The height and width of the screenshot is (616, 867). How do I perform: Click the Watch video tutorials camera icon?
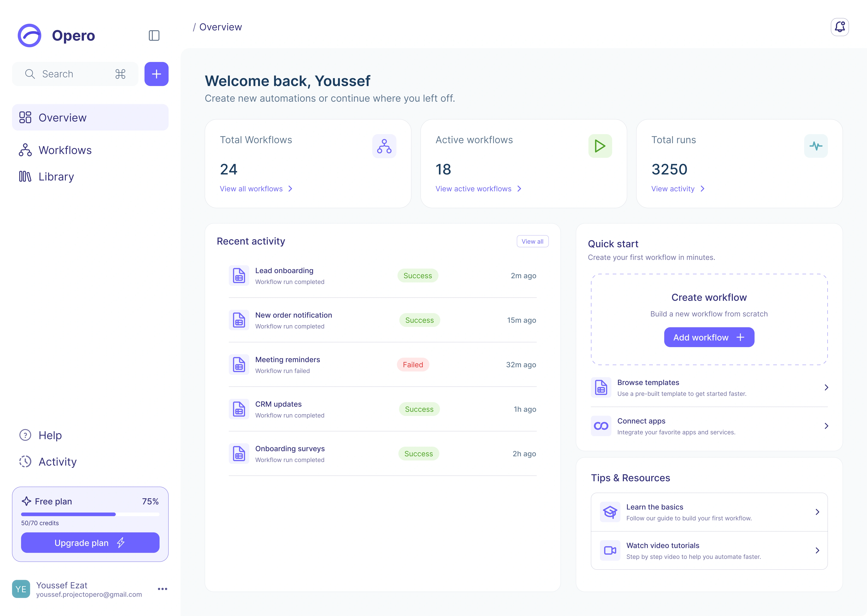click(610, 550)
